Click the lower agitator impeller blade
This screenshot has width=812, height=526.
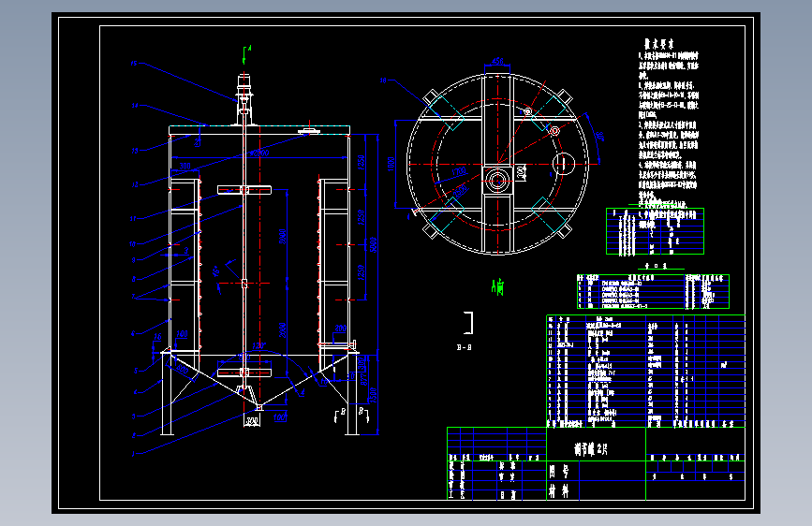click(244, 373)
